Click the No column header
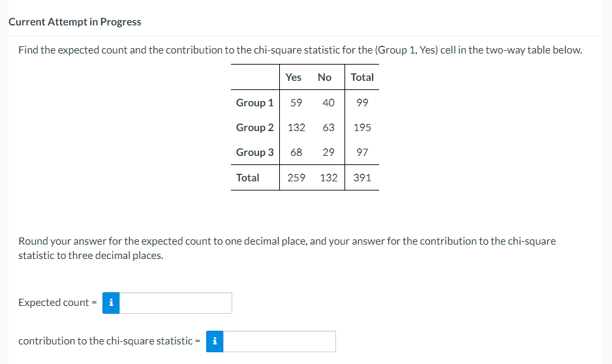The height and width of the screenshot is (364, 612). pos(324,77)
